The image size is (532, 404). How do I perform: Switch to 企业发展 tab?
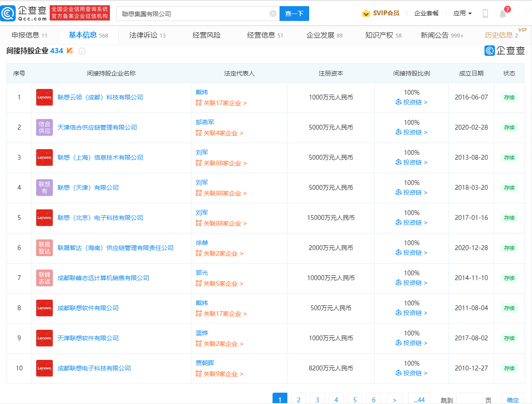coord(324,35)
